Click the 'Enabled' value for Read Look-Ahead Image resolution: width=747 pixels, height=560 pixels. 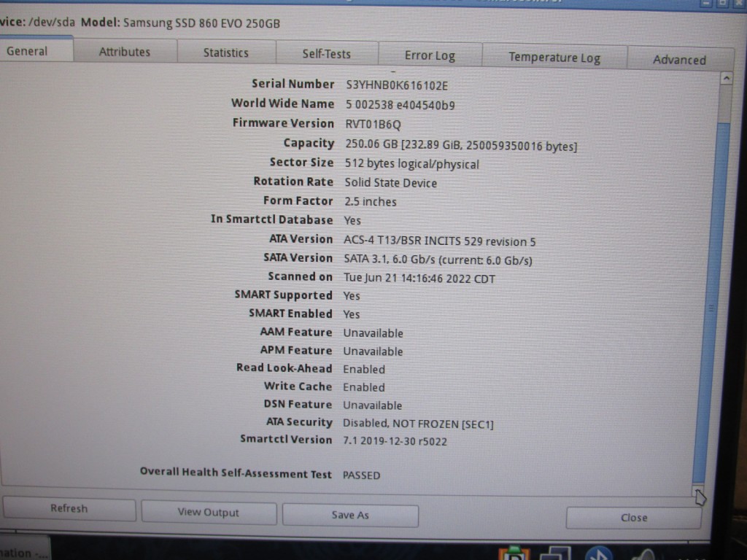tap(364, 369)
